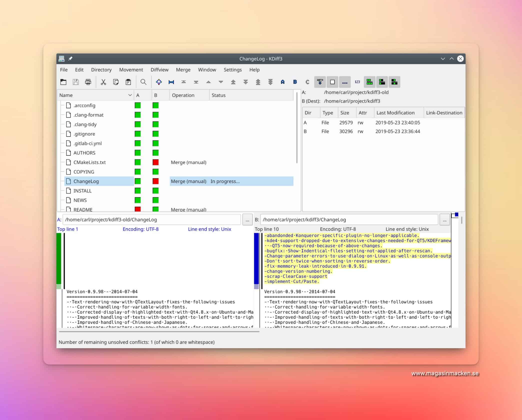Click the file A path input field
The image size is (522, 420).
[152, 220]
